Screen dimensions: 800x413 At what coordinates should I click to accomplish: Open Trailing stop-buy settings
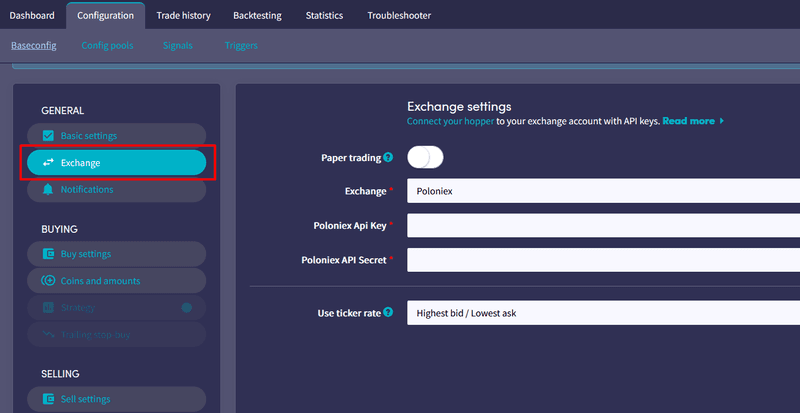pos(116,335)
